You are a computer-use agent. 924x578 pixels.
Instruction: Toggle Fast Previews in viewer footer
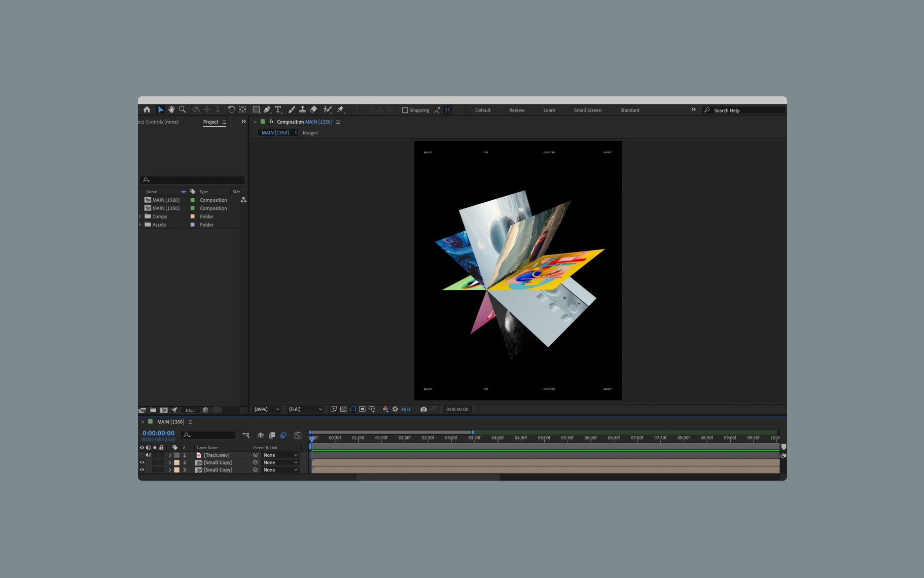tap(334, 409)
